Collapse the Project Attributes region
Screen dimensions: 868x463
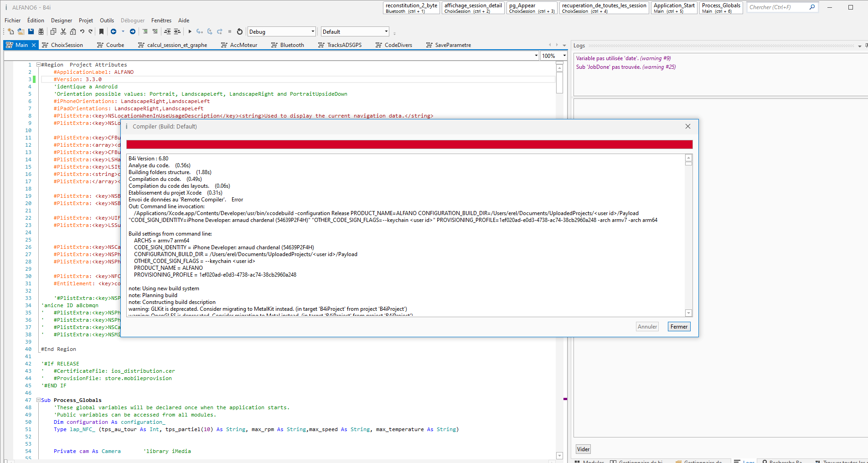click(x=39, y=65)
